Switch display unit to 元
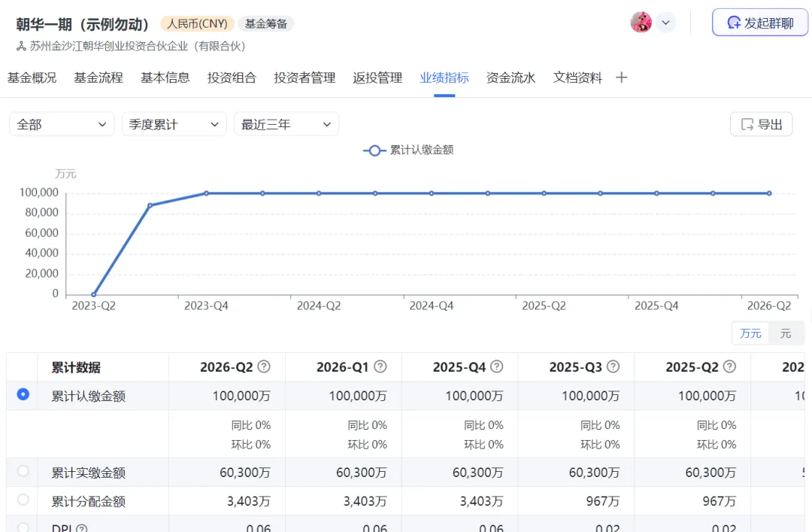Screen dimensions: 812x532 pos(786,333)
